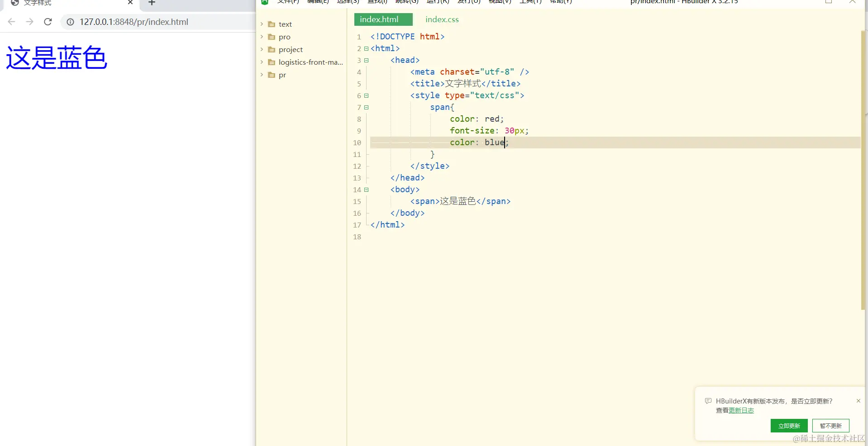Switch to the index.css editor tab

442,19
